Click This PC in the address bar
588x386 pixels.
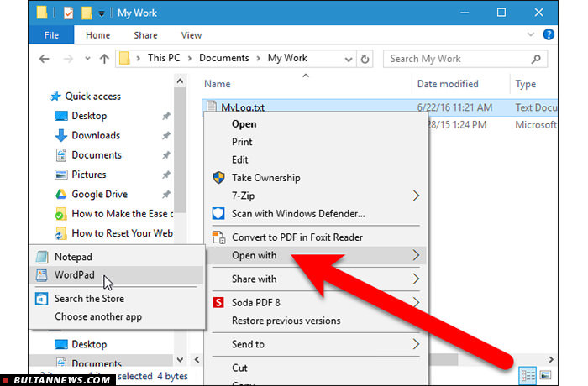(x=164, y=58)
